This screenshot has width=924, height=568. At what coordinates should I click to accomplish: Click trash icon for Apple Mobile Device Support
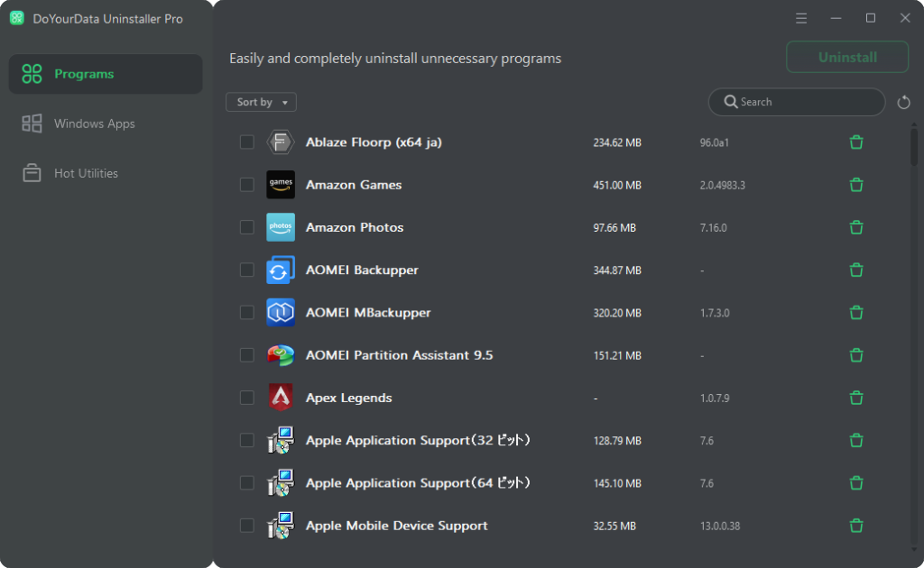856,526
